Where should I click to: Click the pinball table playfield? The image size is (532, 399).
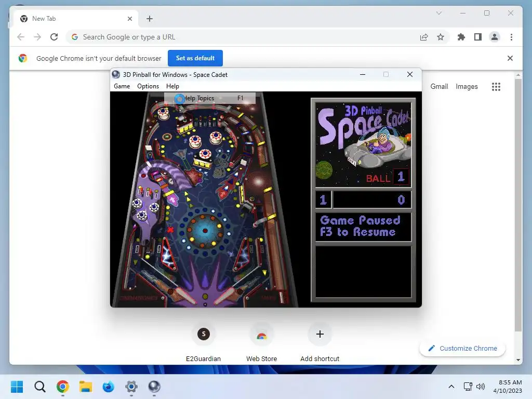[x=204, y=199]
